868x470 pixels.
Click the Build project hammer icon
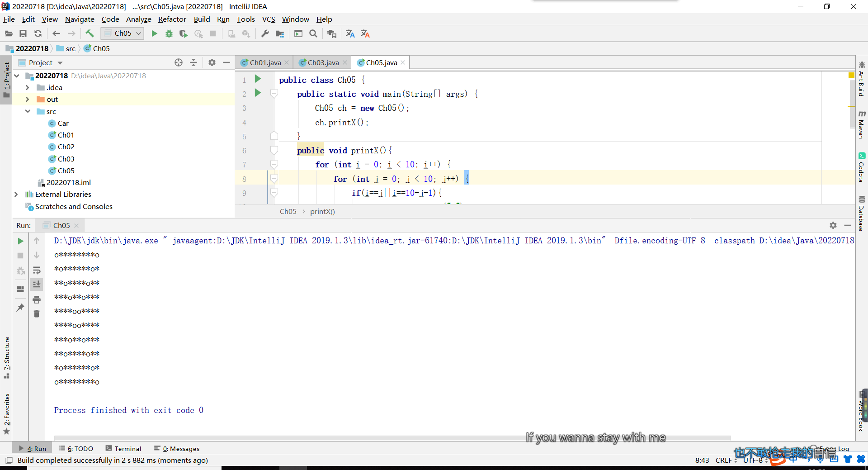click(90, 33)
